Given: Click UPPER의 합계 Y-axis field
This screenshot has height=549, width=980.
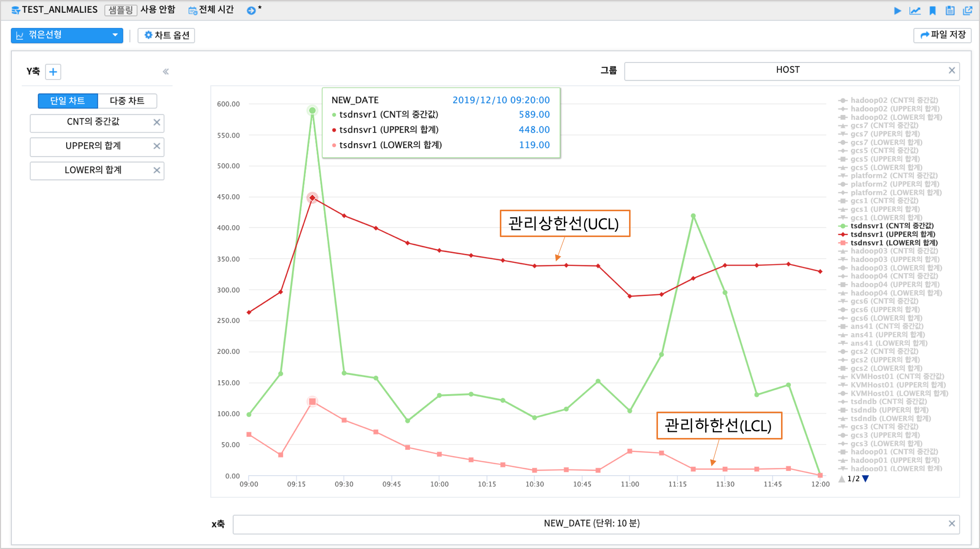Looking at the screenshot, I should point(97,146).
